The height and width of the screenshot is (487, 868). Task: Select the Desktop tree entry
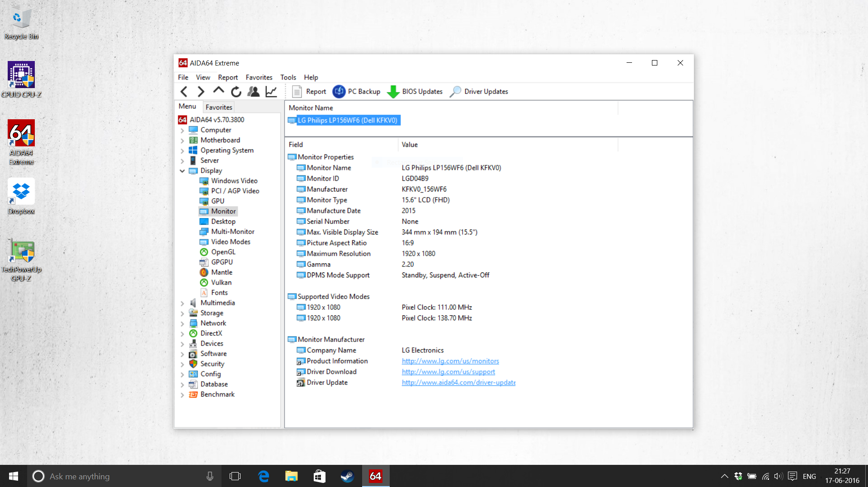point(223,221)
